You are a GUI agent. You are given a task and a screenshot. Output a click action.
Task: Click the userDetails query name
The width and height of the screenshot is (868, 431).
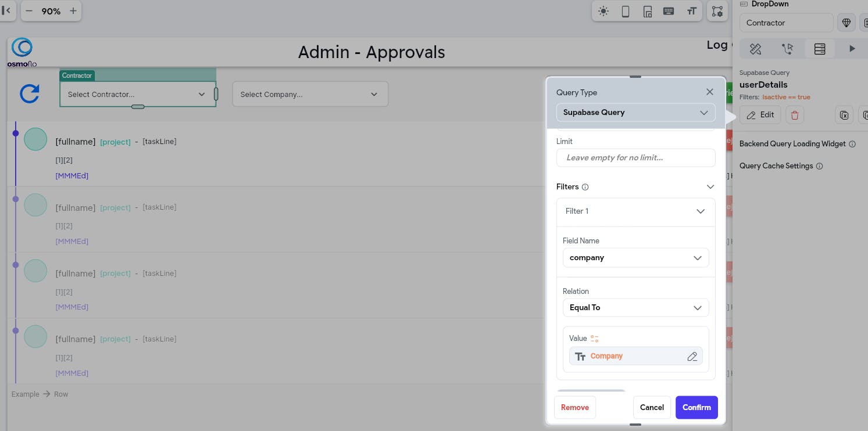[x=763, y=85]
